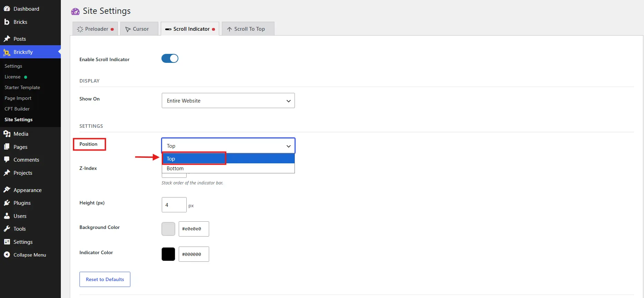Click the Background Color label

pyautogui.click(x=100, y=227)
